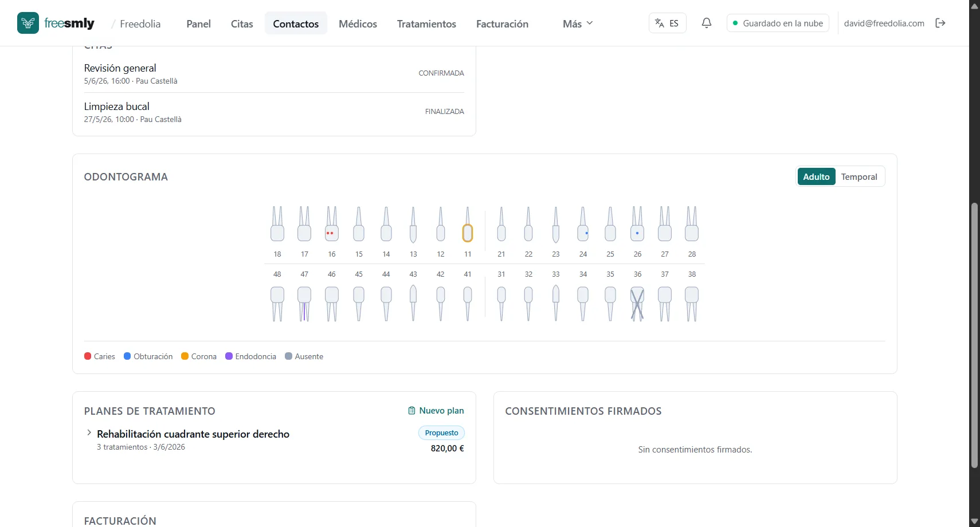Select tooth 26 with filling mark

637,224
